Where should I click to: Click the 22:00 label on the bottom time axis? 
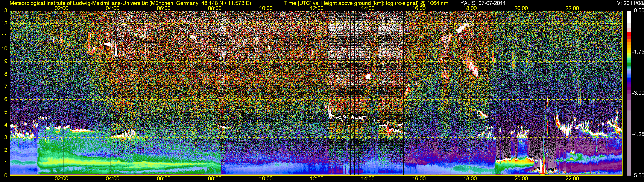[572, 179]
